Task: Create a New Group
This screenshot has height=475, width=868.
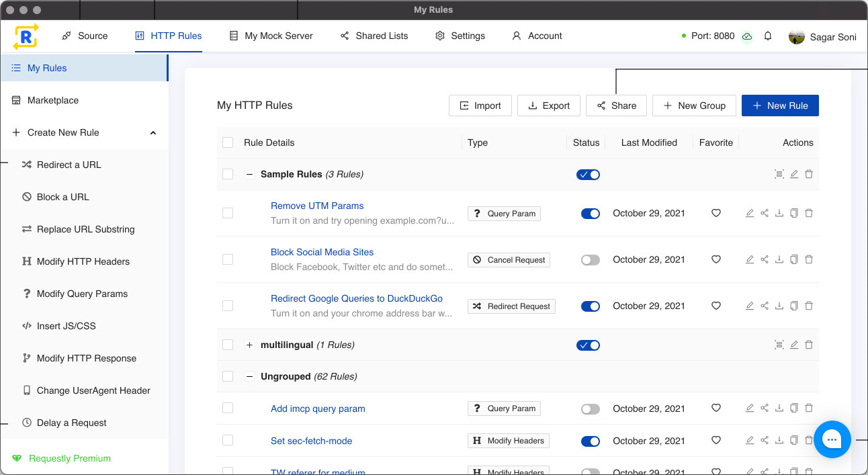Action: (694, 105)
